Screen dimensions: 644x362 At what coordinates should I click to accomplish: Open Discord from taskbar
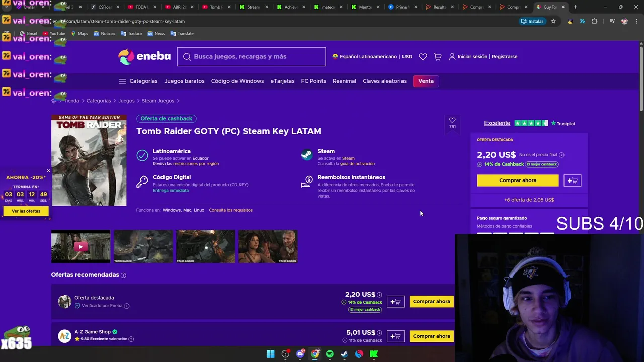[x=300, y=354]
